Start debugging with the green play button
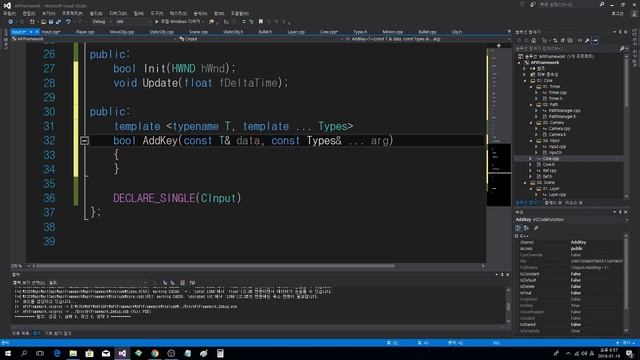Viewport: 640px width, 360px height. point(156,22)
